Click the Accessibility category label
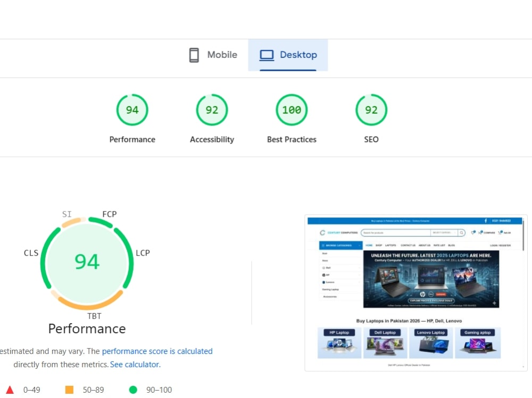Screen dimensions: 532x398 pos(212,140)
